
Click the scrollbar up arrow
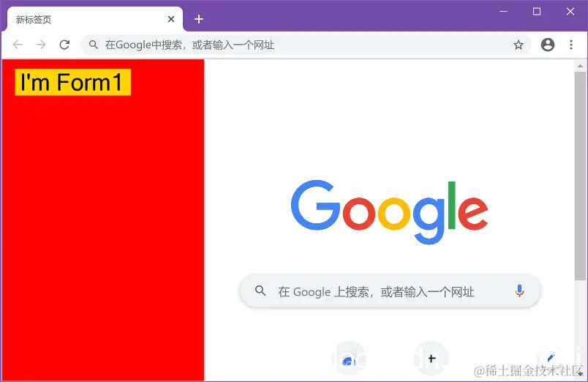click(x=580, y=66)
